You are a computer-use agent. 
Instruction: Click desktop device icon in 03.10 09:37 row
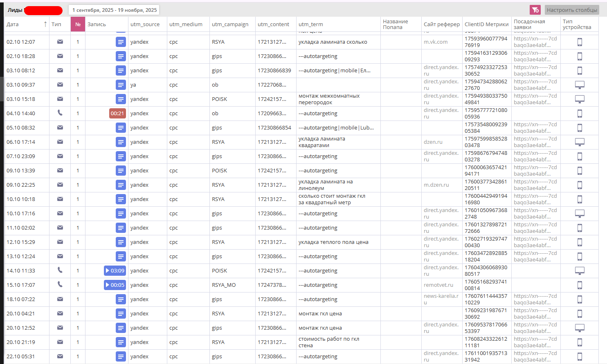click(x=580, y=85)
